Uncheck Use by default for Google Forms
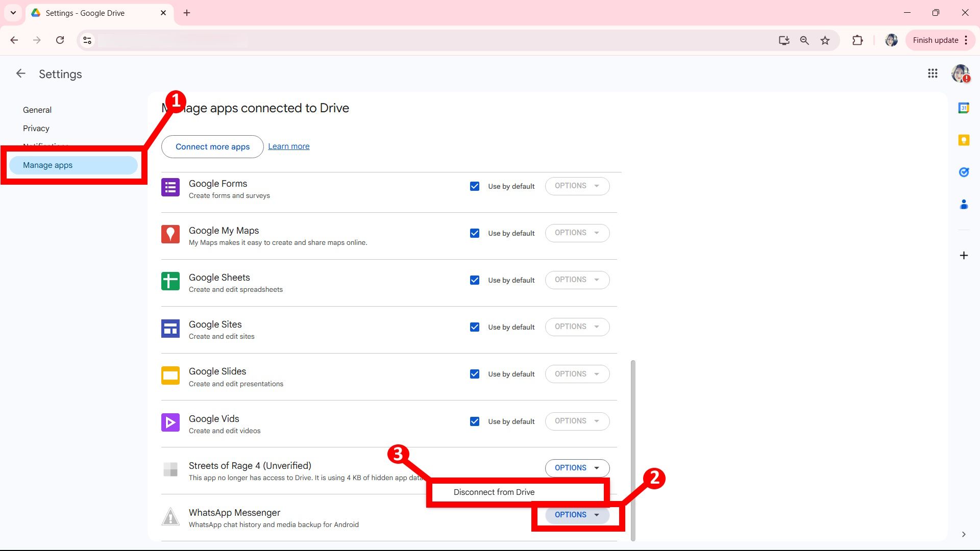 pos(475,186)
